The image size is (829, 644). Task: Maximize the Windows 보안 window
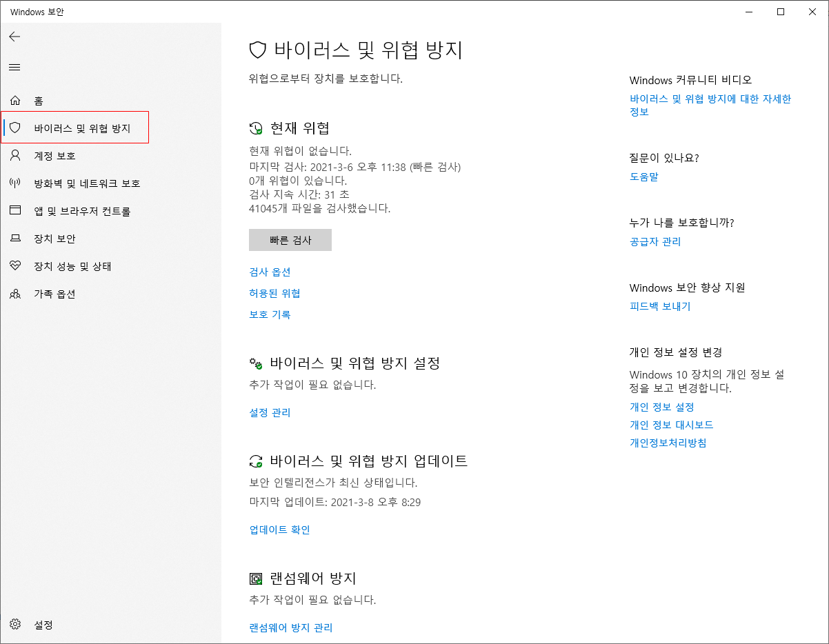coord(781,12)
